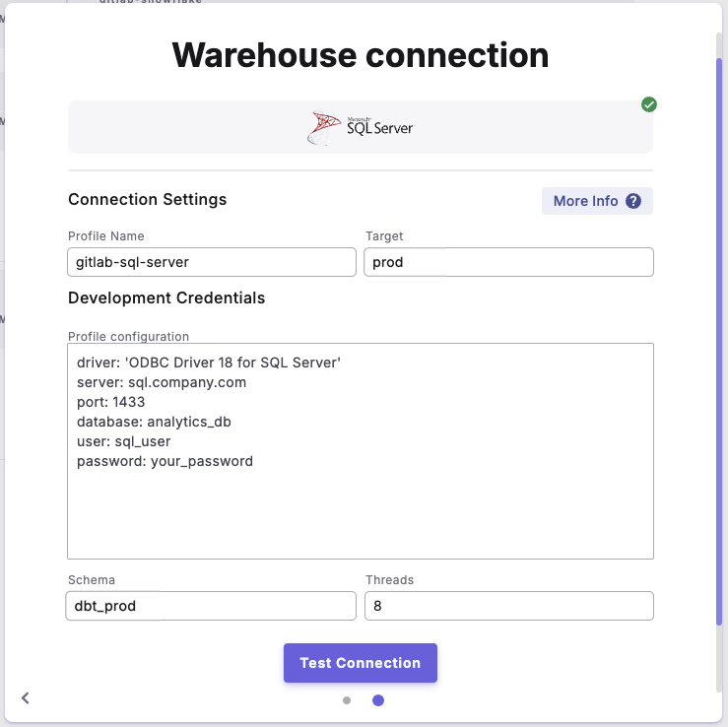Viewport: 728px width, 727px height.
Task: Select the second purple pagination dot
Action: click(x=378, y=700)
